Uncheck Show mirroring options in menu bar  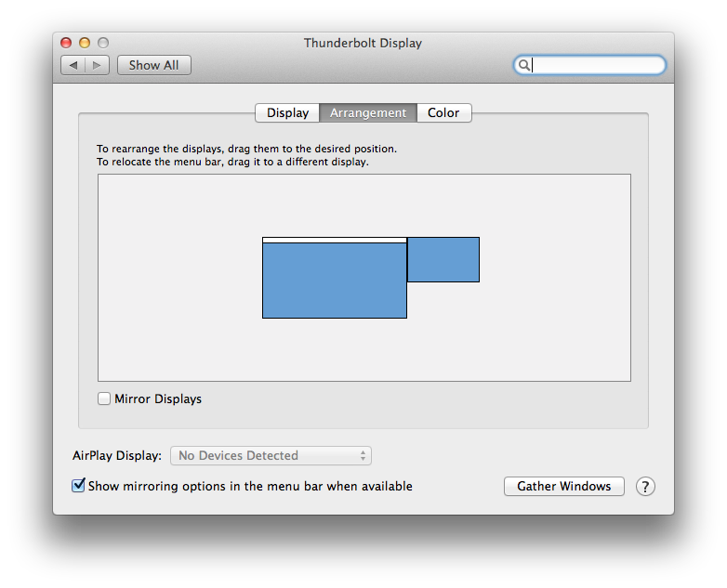(x=78, y=486)
